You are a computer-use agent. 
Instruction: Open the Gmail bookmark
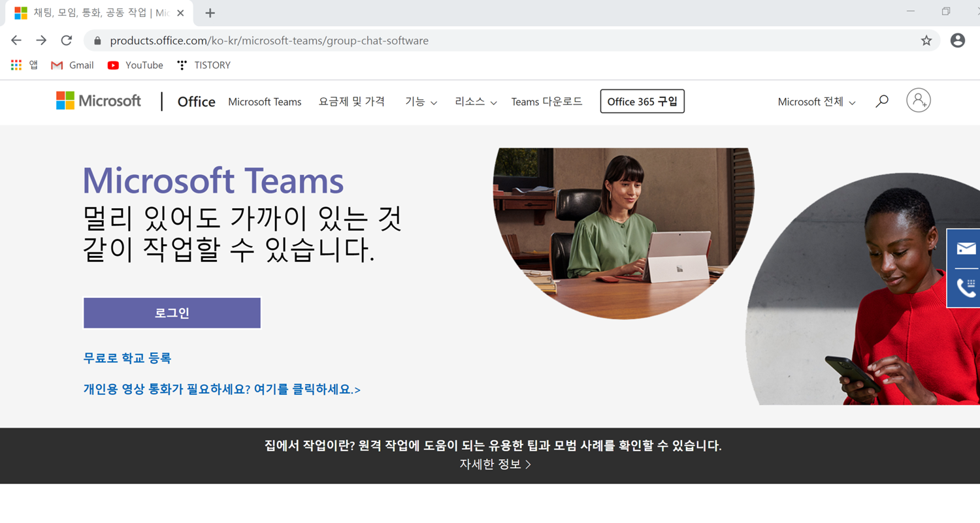pos(73,65)
